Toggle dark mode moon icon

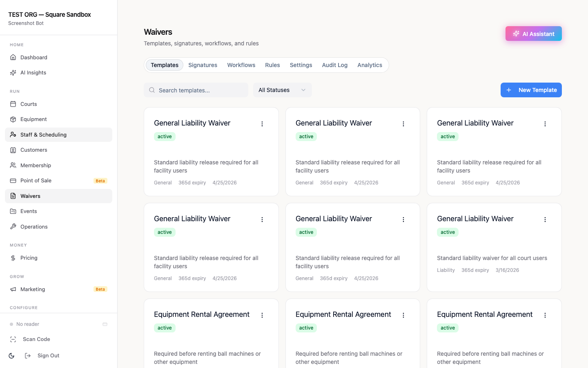[11, 356]
